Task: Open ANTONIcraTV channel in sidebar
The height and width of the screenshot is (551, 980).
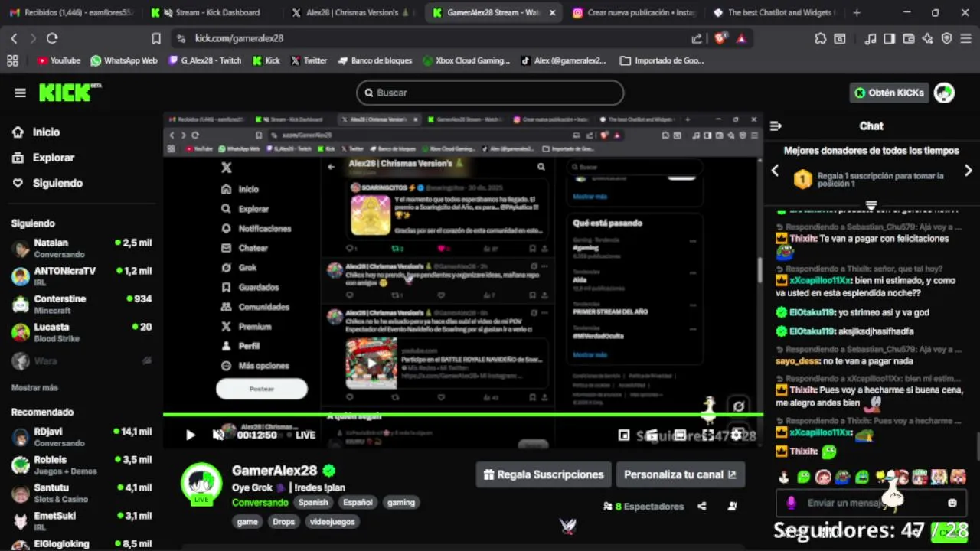Action: (81, 276)
